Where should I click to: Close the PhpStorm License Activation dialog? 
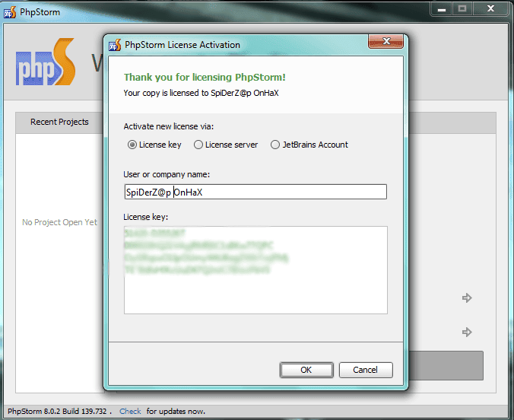click(385, 41)
